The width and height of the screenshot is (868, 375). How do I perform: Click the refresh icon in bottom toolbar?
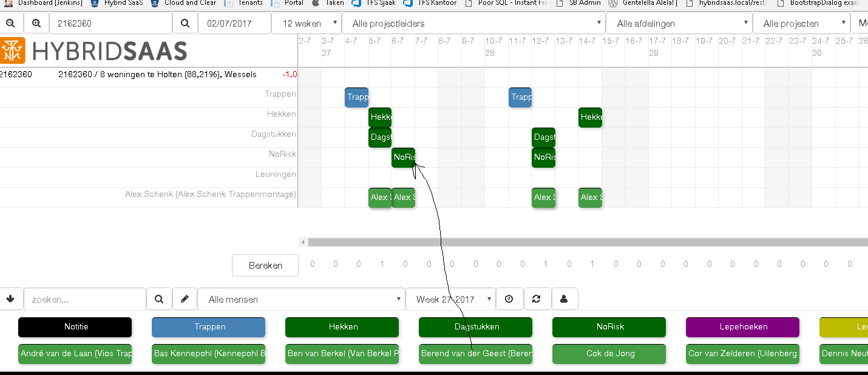536,299
